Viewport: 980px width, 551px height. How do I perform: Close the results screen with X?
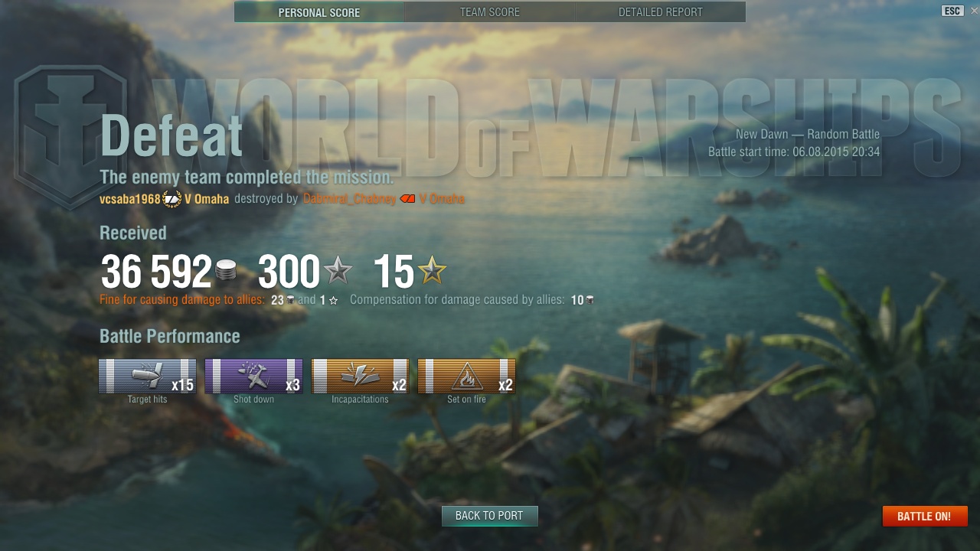pos(974,11)
